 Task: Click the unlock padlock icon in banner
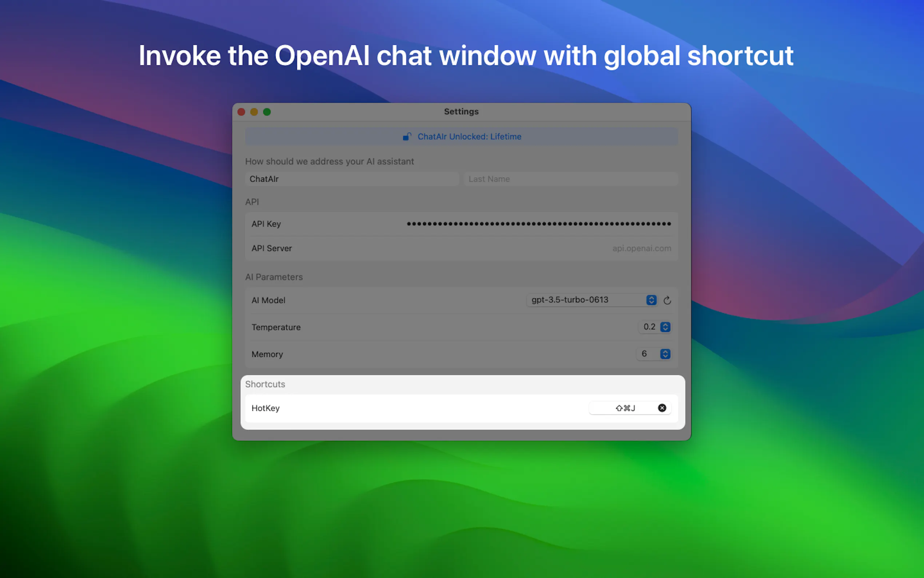pos(407,136)
